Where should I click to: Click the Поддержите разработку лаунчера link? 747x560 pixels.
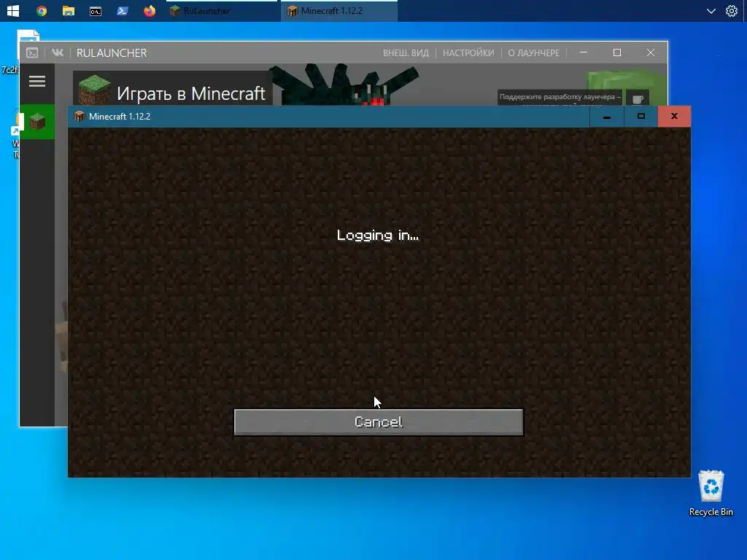coord(560,97)
